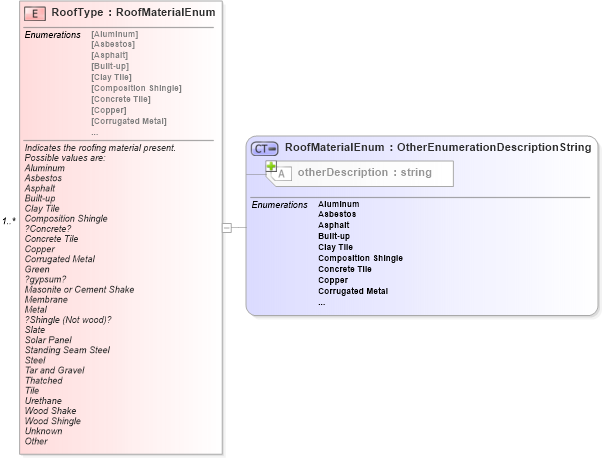Click 'Masonite or Cement Shake' entry

[80, 290]
